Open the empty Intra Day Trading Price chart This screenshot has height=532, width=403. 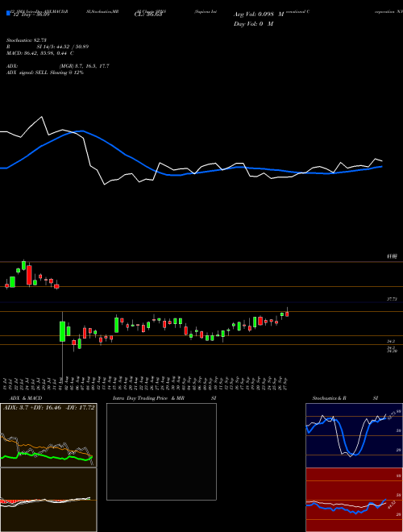[x=161, y=451]
